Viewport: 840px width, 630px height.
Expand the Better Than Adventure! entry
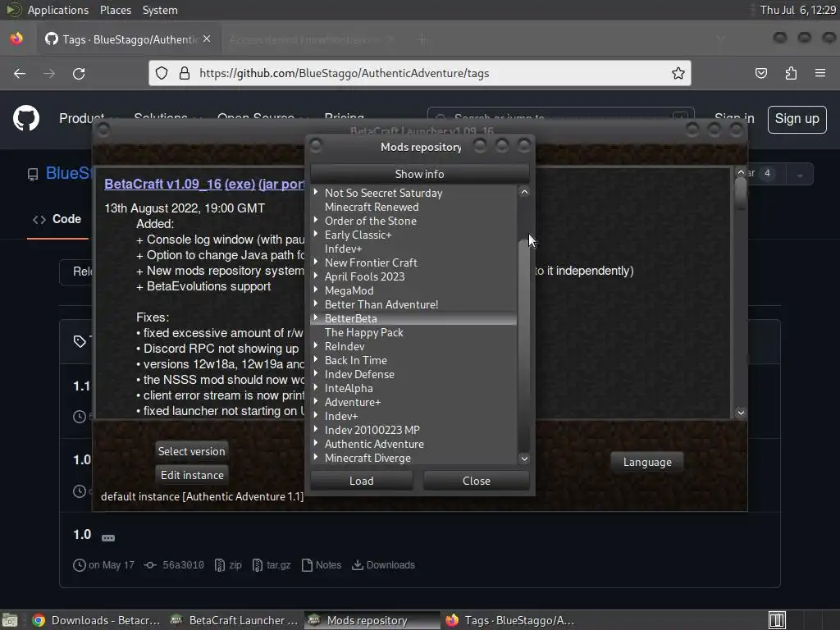pyautogui.click(x=316, y=304)
